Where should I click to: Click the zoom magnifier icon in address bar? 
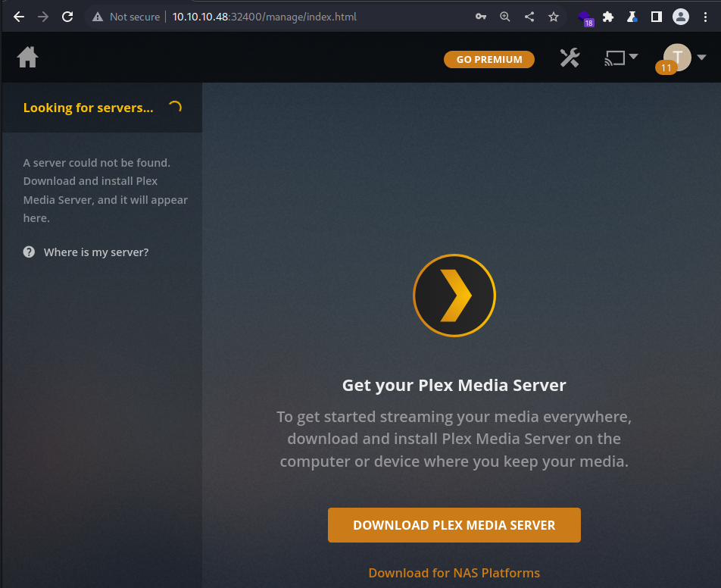(x=505, y=17)
